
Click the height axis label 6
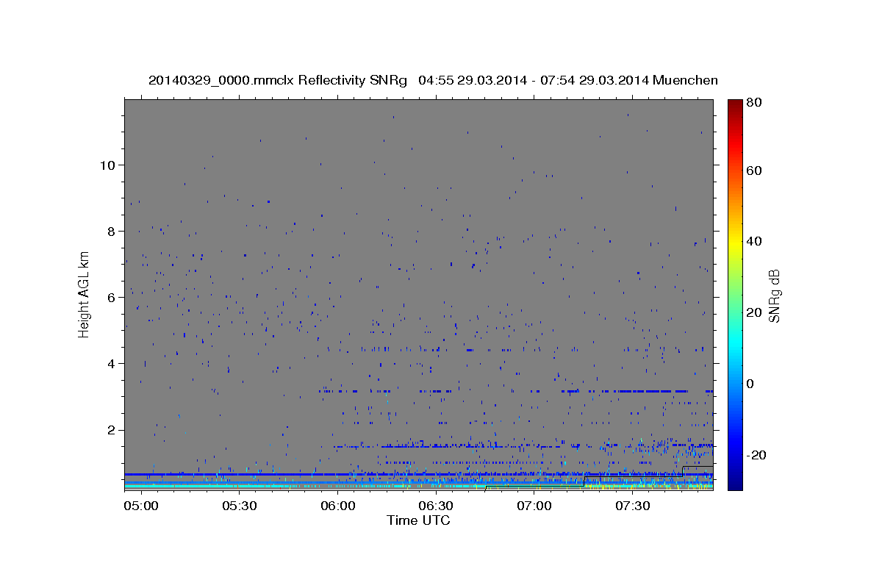[112, 297]
